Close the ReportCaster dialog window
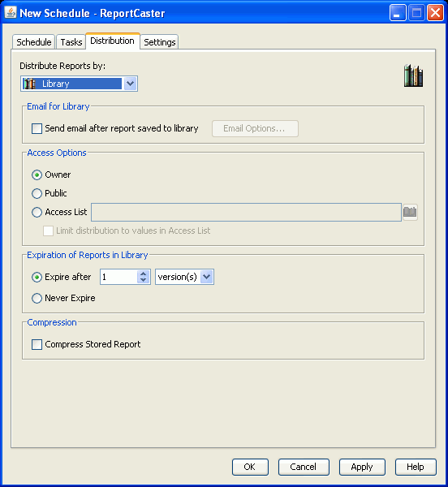The width and height of the screenshot is (448, 487). click(x=435, y=13)
